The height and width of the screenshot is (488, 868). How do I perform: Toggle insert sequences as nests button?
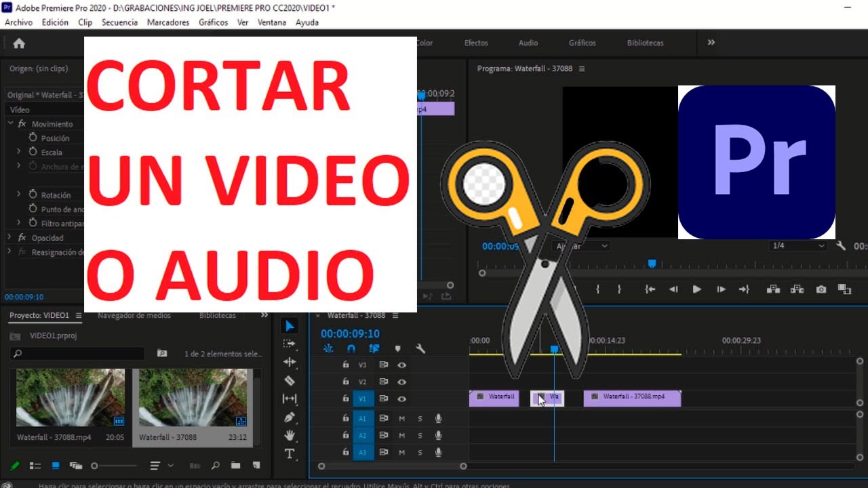[x=328, y=348]
